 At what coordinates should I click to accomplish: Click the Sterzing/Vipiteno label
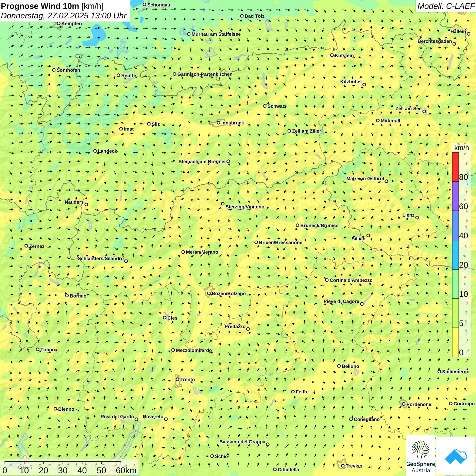click(x=245, y=207)
